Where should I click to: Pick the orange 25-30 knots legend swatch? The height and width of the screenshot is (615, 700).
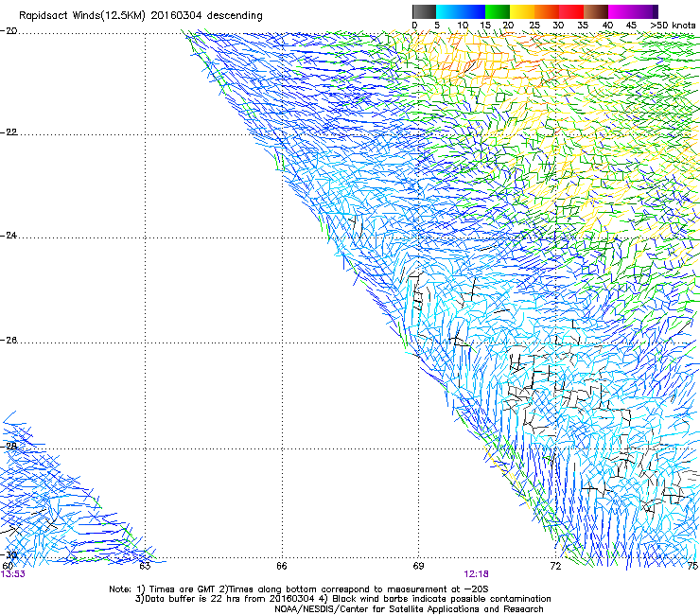click(547, 11)
